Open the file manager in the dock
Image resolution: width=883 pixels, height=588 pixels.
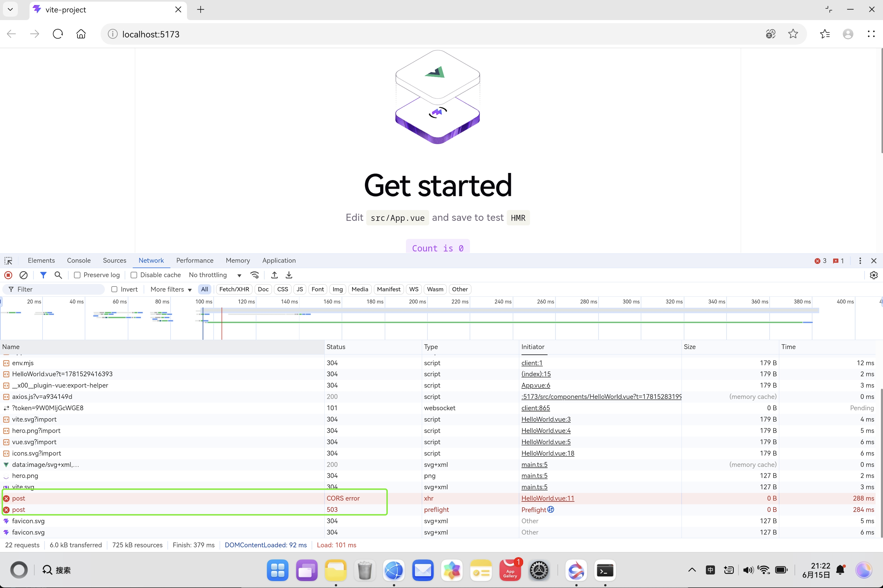click(x=336, y=570)
